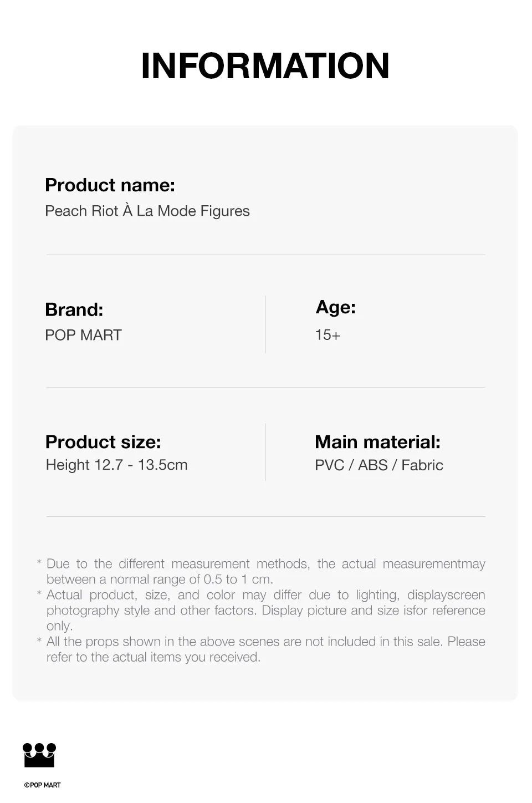
Task: Click the INFORMATION heading
Action: (265, 66)
